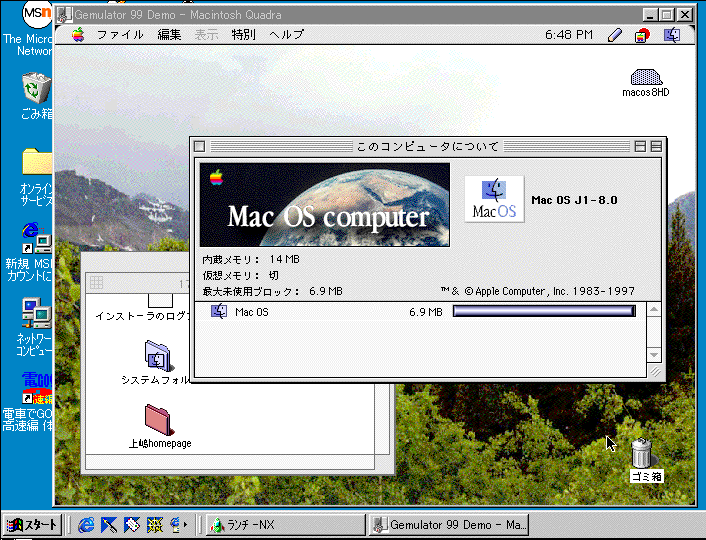Click the Mac OS logo badge
706x540 pixels.
[494, 199]
